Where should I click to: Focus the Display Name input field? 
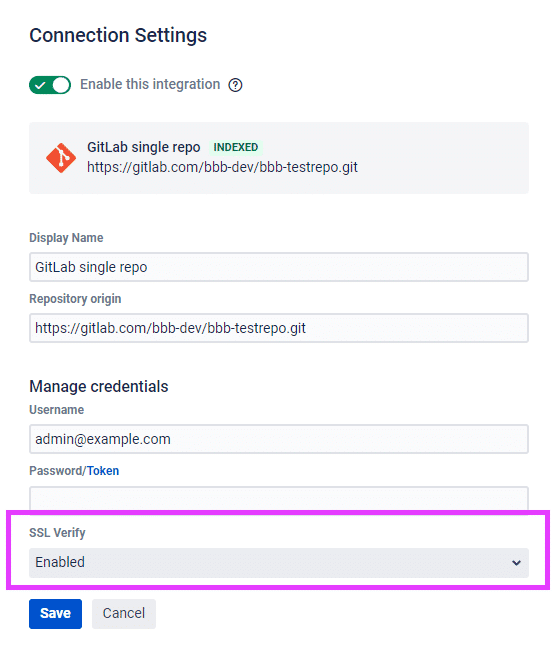tap(279, 267)
